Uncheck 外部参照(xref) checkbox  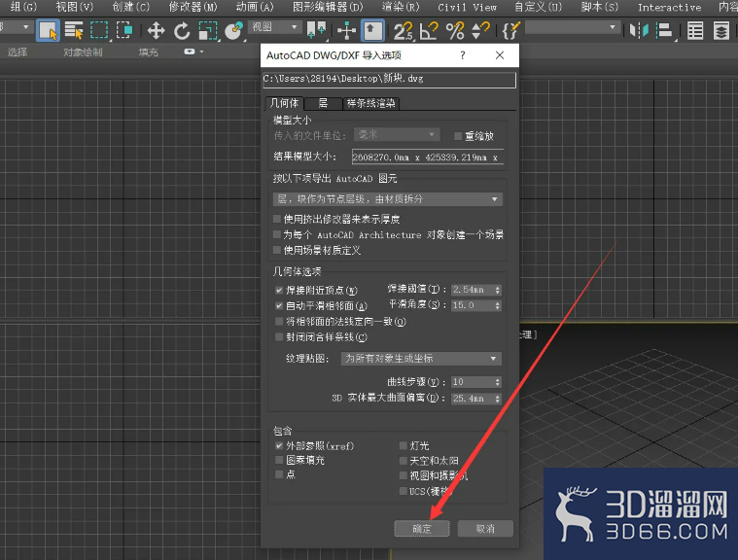pyautogui.click(x=279, y=445)
